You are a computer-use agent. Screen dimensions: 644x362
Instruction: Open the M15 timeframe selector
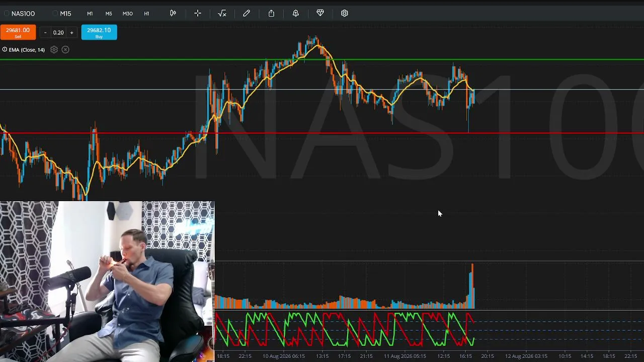62,14
